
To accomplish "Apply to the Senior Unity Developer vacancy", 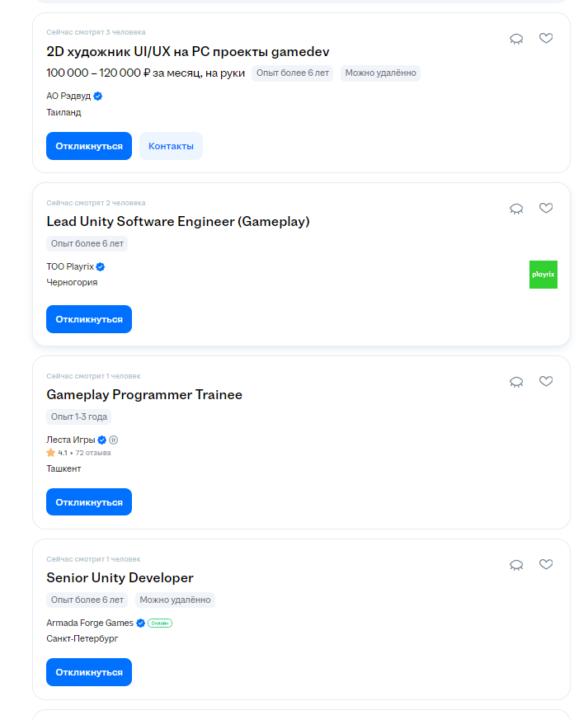I will click(x=89, y=672).
